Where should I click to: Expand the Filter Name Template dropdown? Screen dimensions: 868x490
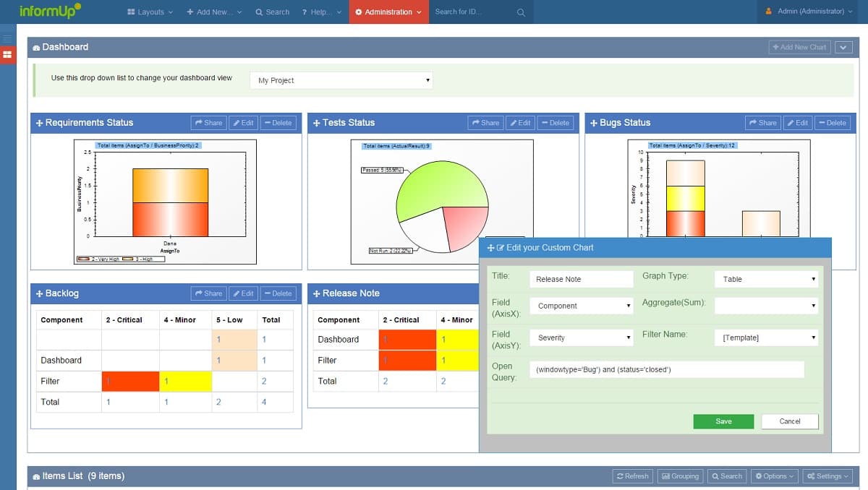click(x=766, y=338)
